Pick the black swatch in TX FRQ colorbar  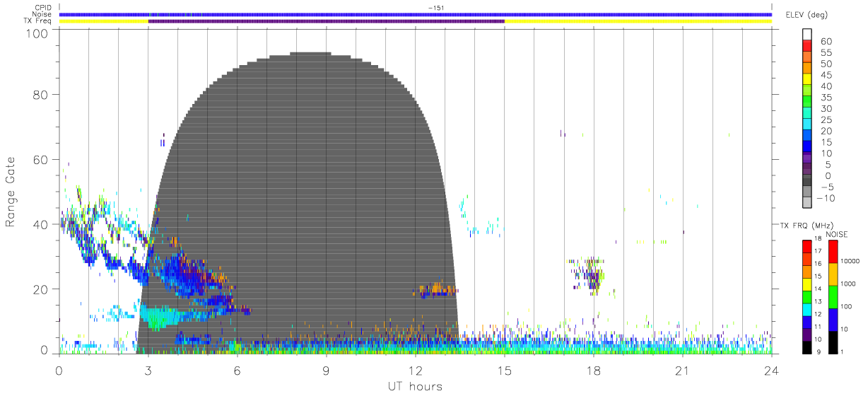pyautogui.click(x=807, y=346)
